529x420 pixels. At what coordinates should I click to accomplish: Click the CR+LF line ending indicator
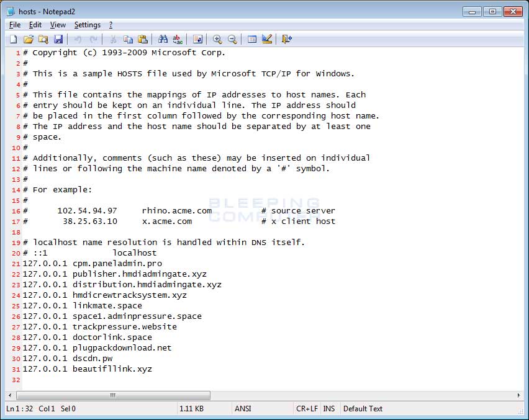tap(307, 409)
